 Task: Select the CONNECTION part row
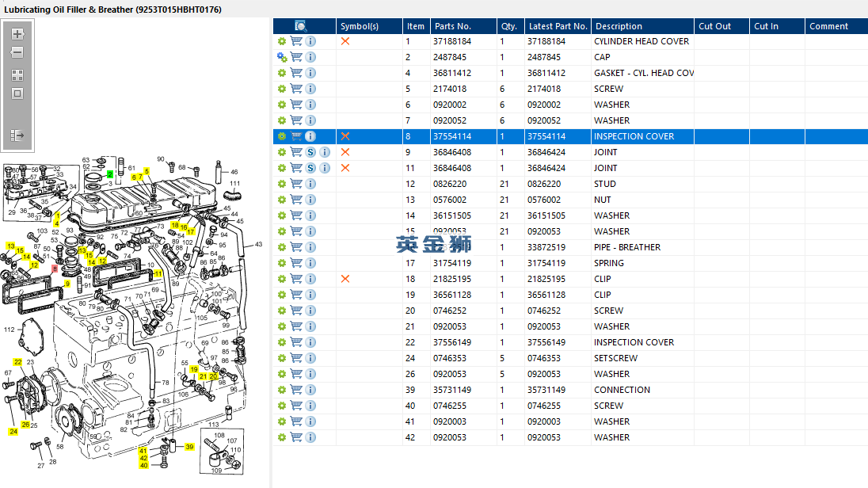pyautogui.click(x=621, y=390)
